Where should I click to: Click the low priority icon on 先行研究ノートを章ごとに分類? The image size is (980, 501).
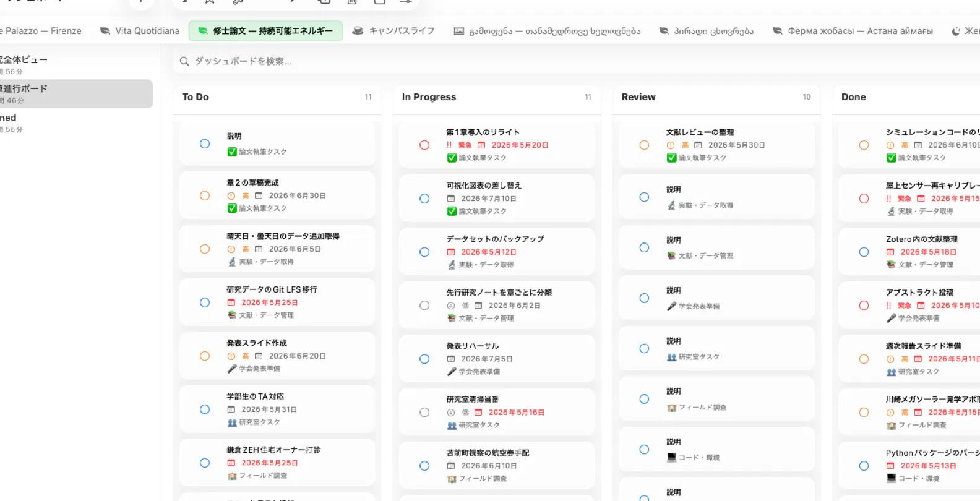[450, 306]
